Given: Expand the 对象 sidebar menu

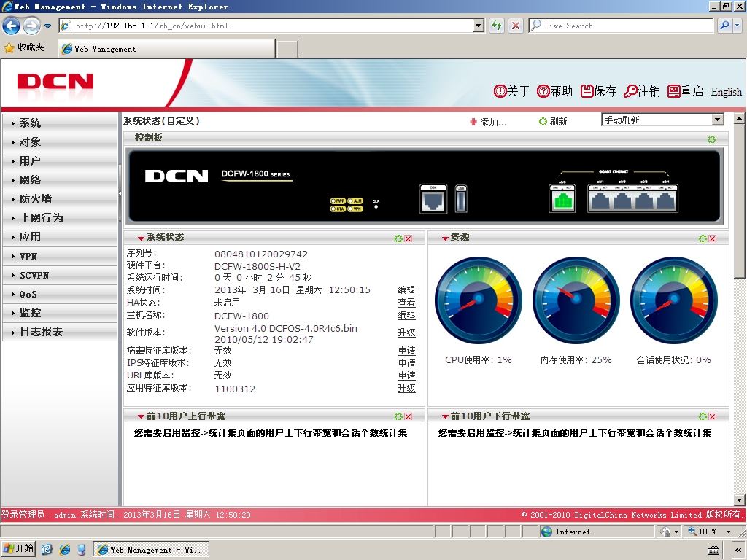Looking at the screenshot, I should point(60,142).
